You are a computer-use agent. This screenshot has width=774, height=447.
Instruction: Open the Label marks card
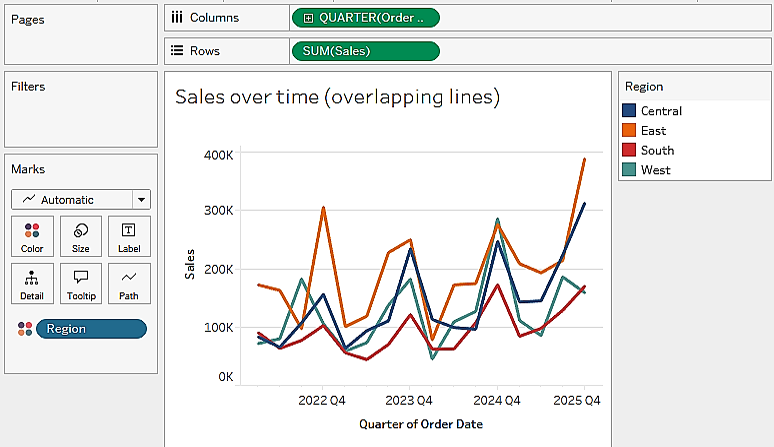tap(129, 236)
